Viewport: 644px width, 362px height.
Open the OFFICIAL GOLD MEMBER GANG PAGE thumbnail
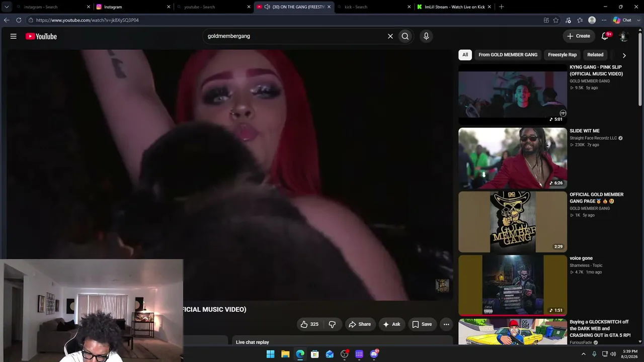coord(513,222)
